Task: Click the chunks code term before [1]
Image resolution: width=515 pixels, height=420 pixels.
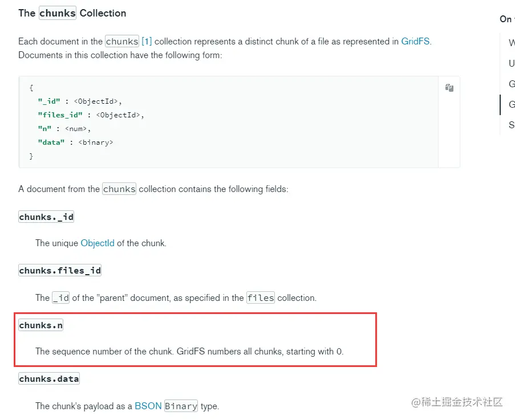Action: (x=122, y=42)
